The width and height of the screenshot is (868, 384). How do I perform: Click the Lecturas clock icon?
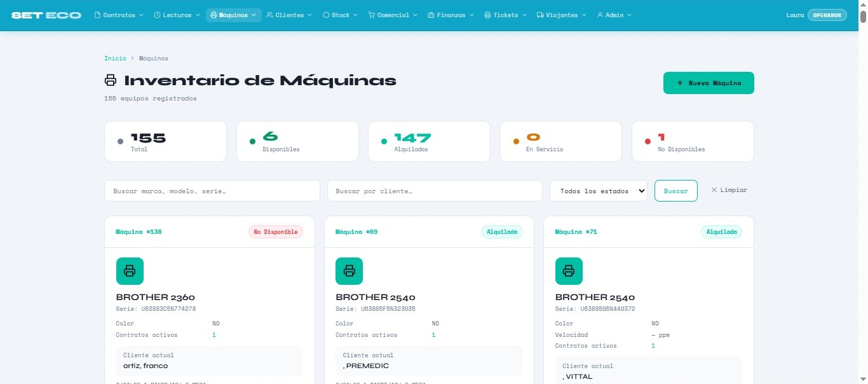[x=157, y=15]
